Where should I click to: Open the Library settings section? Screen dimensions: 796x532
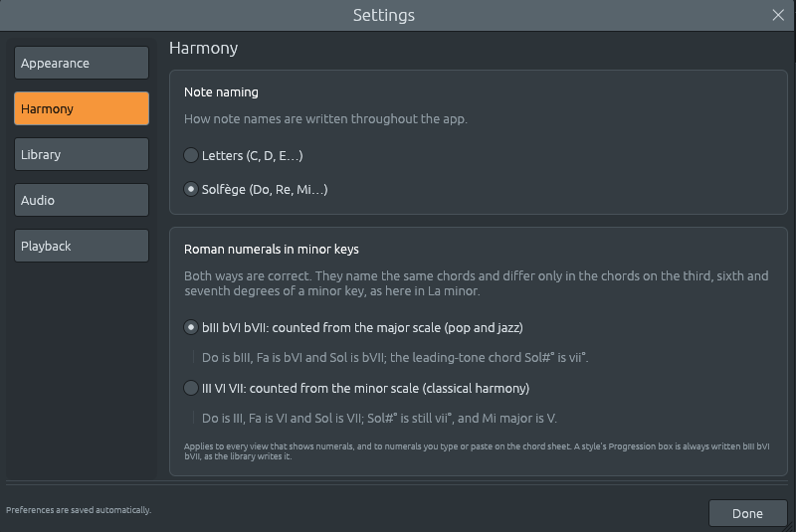pyautogui.click(x=82, y=154)
